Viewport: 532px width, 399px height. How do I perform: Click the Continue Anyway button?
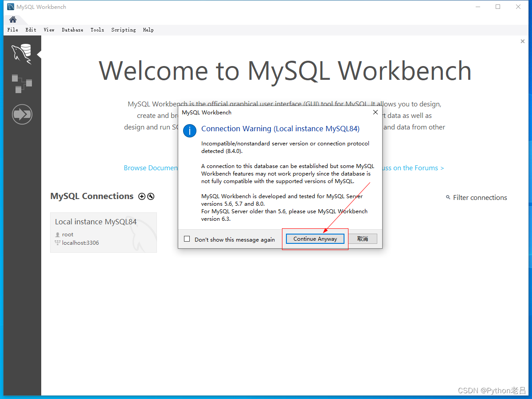(315, 239)
